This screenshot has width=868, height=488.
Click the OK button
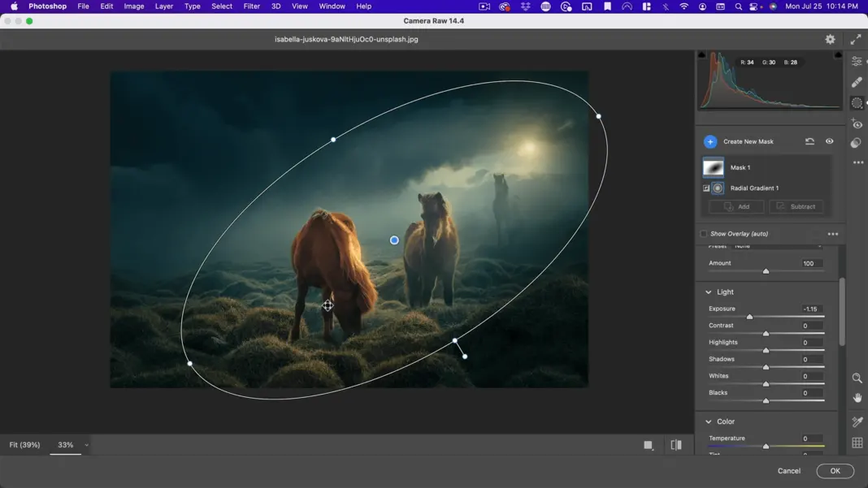835,471
